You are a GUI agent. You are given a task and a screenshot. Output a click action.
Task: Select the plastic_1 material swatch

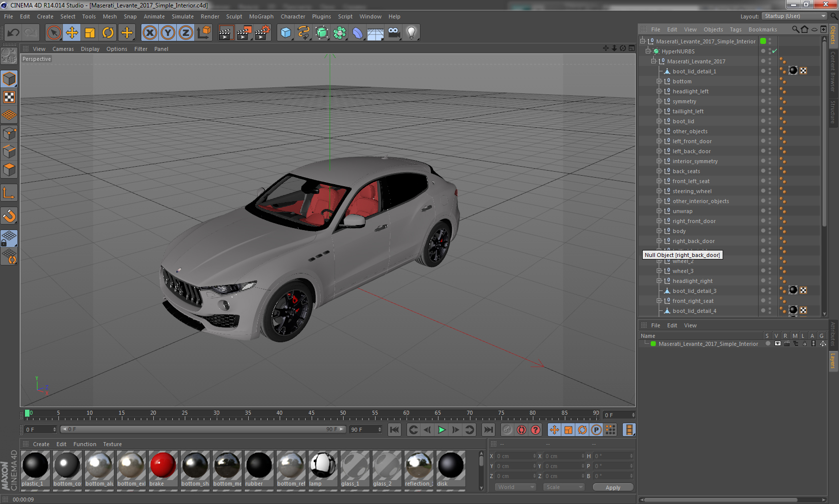point(35,469)
